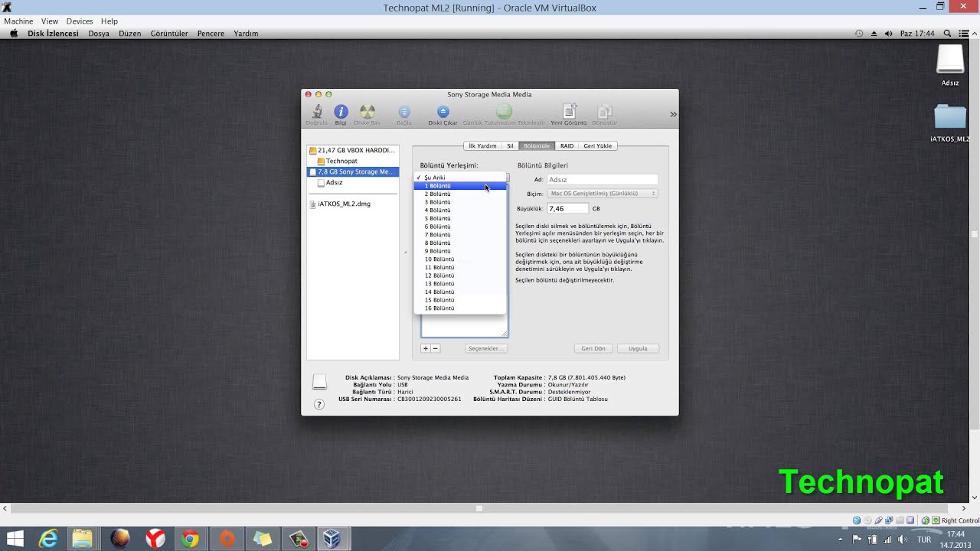Choose 8 Bölüntü from the layout menu

(460, 243)
